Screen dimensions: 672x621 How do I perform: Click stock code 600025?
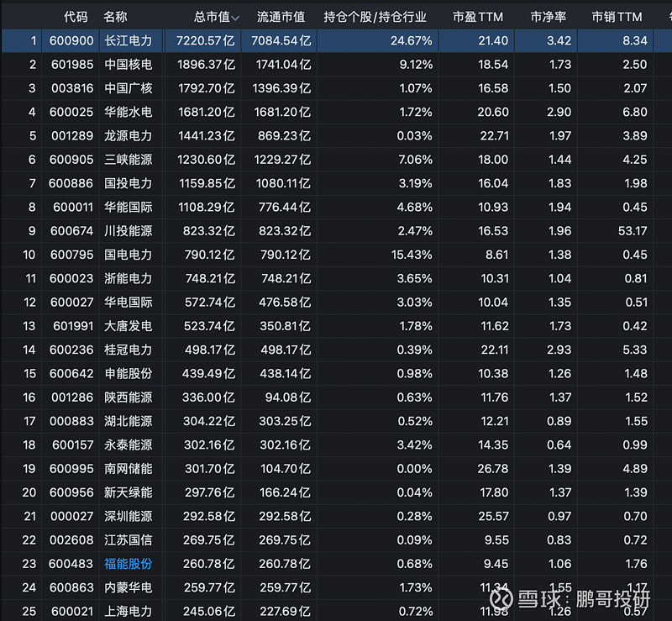[71, 112]
